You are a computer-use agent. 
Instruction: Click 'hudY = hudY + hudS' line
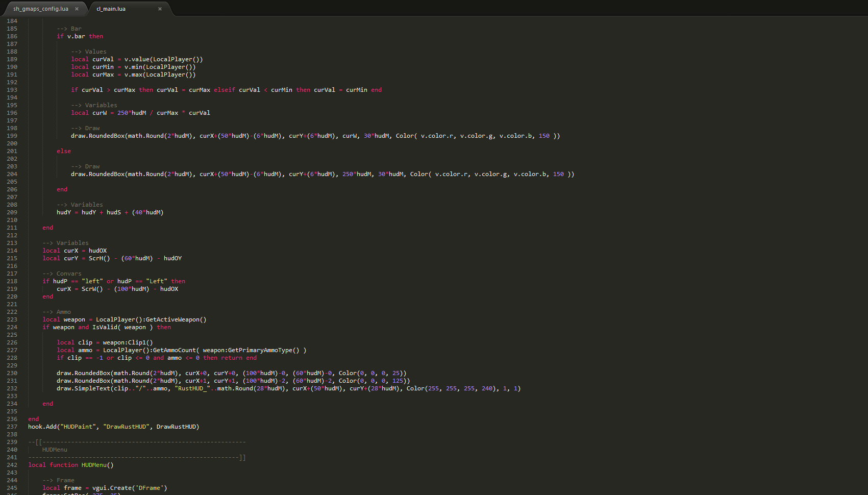(x=110, y=212)
